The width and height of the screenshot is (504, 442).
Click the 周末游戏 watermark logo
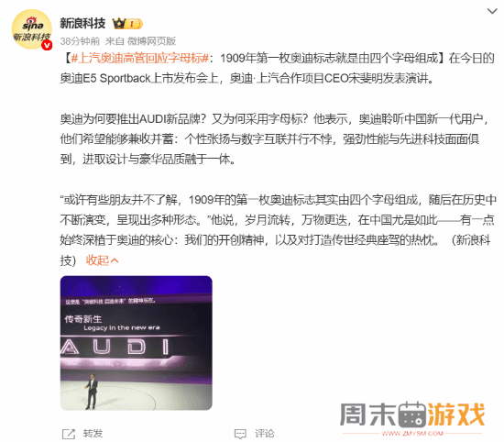tap(412, 414)
